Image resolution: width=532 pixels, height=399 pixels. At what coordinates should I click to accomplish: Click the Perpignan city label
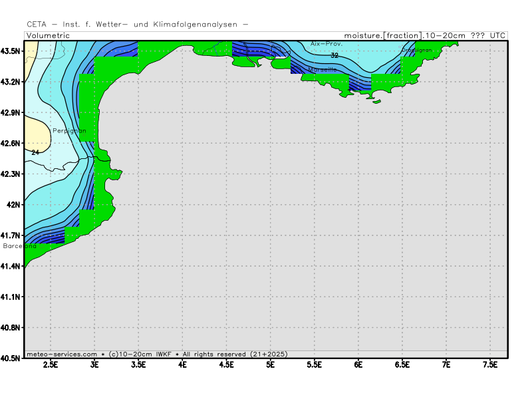tap(69, 131)
